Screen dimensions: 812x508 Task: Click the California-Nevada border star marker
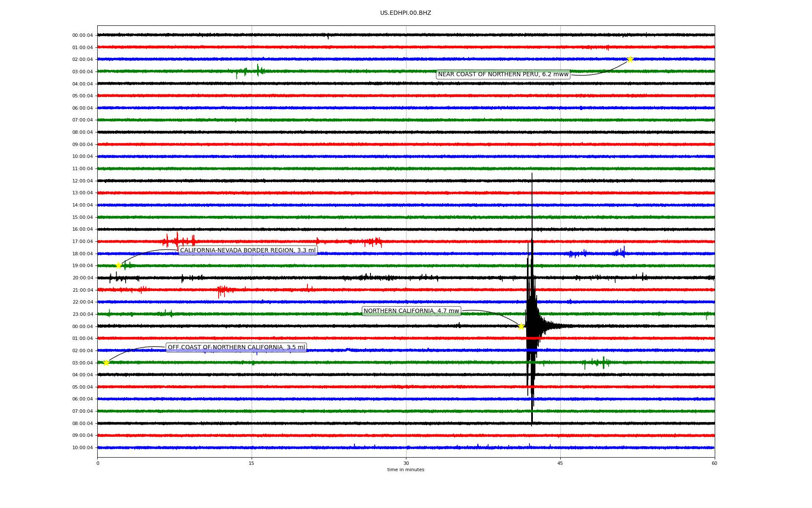[x=119, y=265]
